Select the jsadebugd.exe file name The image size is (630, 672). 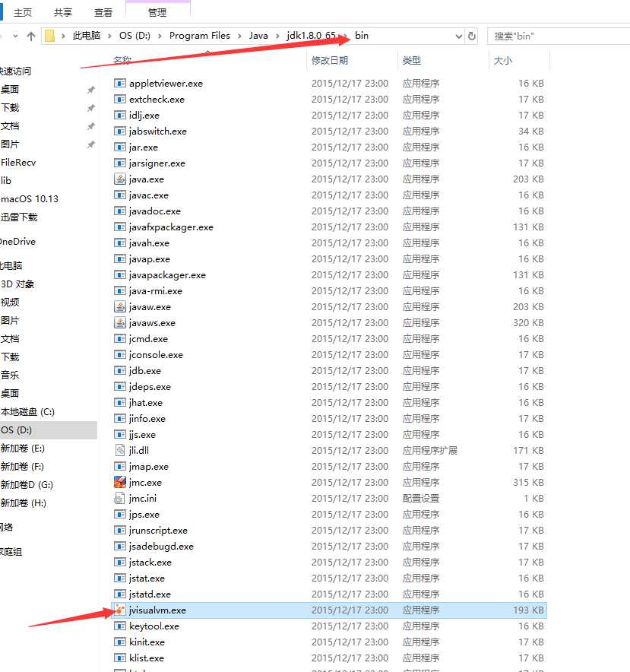(x=161, y=547)
